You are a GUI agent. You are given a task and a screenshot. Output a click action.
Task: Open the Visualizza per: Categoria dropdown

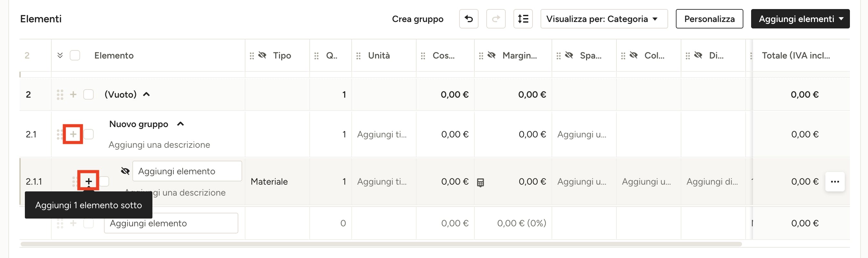tap(604, 19)
